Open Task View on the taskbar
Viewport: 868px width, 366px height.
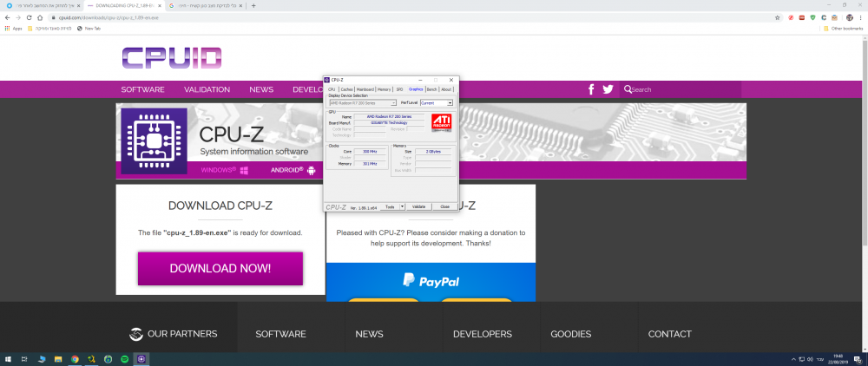[x=24, y=359]
